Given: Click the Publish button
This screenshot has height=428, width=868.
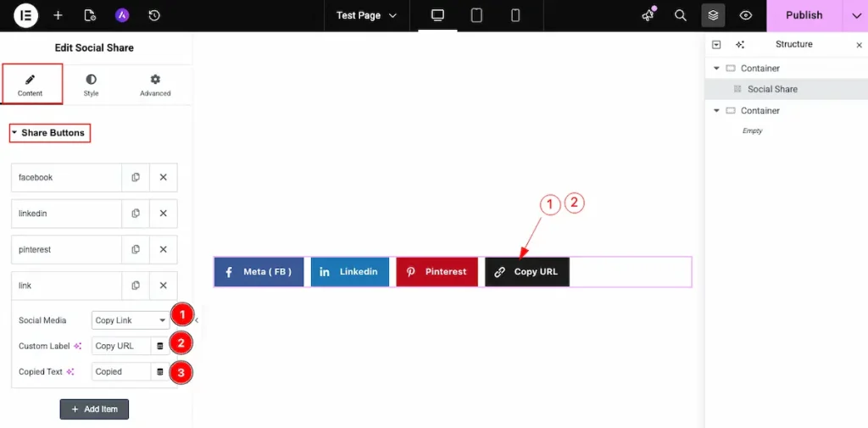Looking at the screenshot, I should coord(804,15).
